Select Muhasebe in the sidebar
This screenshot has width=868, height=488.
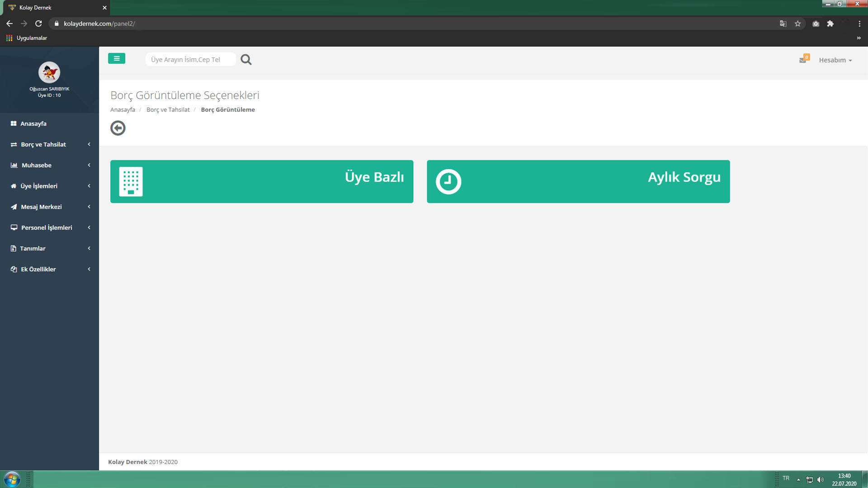click(49, 165)
